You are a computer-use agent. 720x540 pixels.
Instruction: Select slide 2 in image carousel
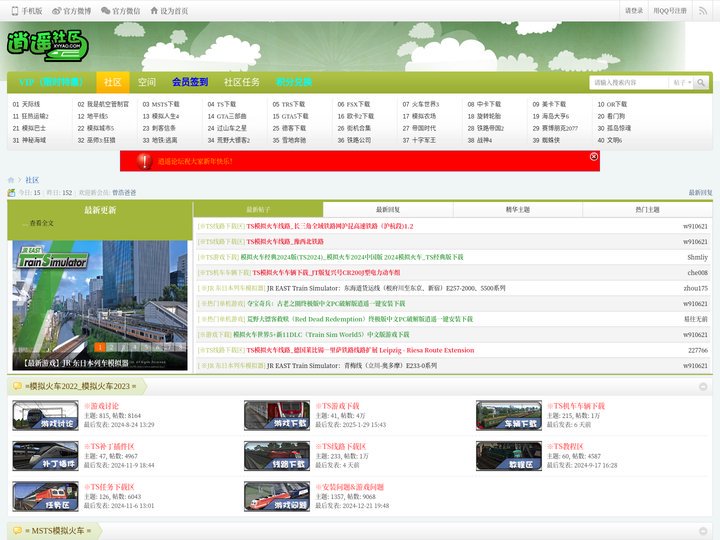pos(111,347)
